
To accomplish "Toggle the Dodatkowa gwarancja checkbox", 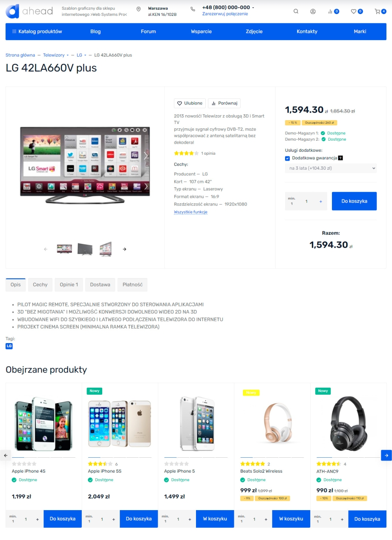I will point(288,158).
